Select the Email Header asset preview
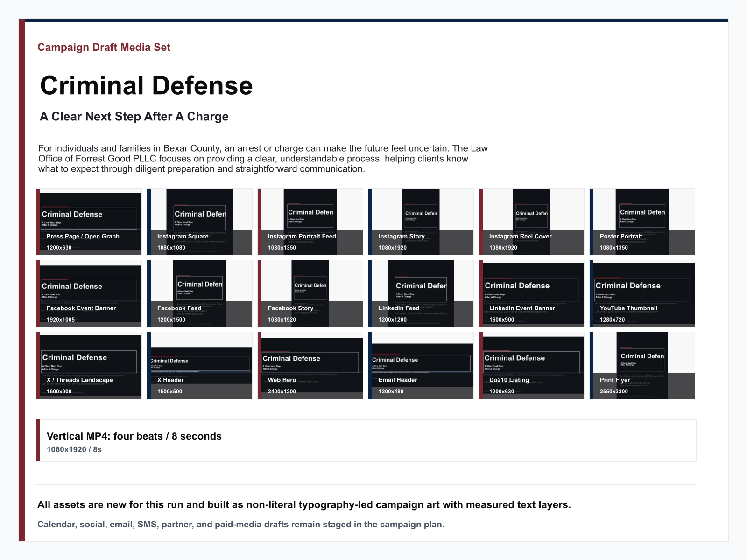The height and width of the screenshot is (560, 747). 421,365
